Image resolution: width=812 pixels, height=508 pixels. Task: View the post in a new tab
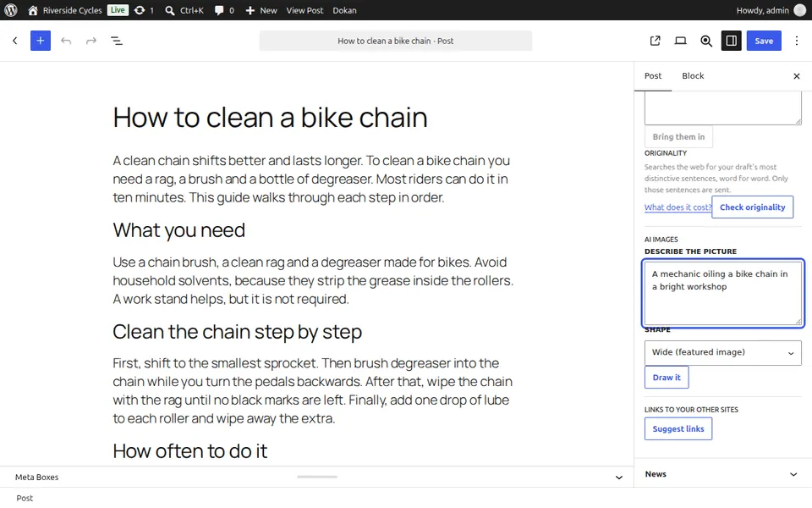(x=655, y=41)
